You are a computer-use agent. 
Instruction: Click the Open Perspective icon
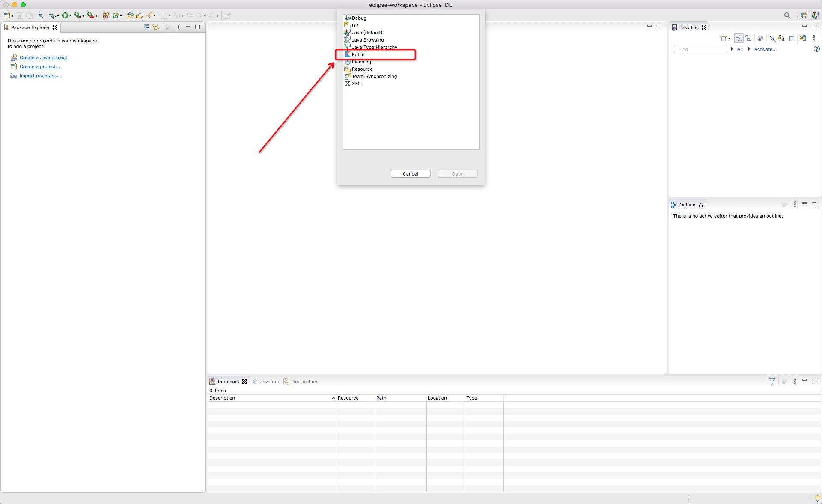coord(804,15)
